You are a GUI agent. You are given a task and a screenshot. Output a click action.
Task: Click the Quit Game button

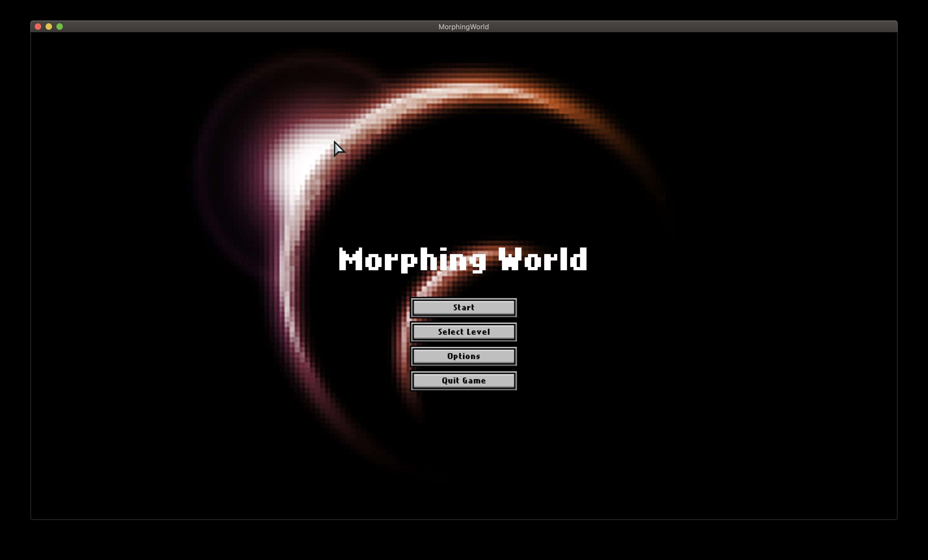pyautogui.click(x=463, y=381)
